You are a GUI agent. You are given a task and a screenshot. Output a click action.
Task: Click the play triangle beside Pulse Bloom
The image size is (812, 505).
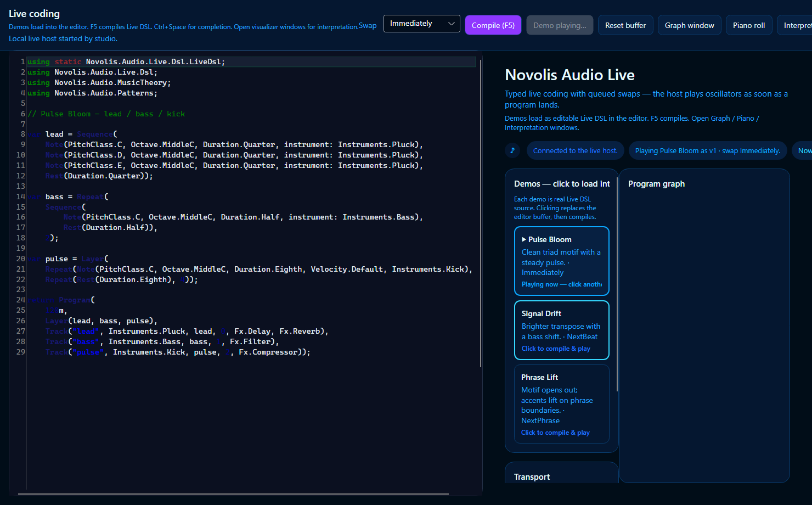(524, 239)
